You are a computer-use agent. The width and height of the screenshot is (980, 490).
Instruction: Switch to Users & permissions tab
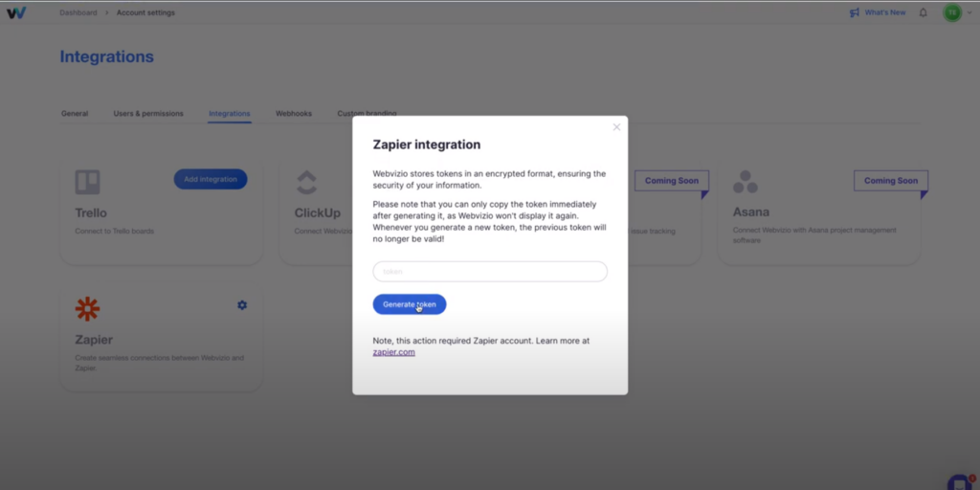tap(148, 114)
